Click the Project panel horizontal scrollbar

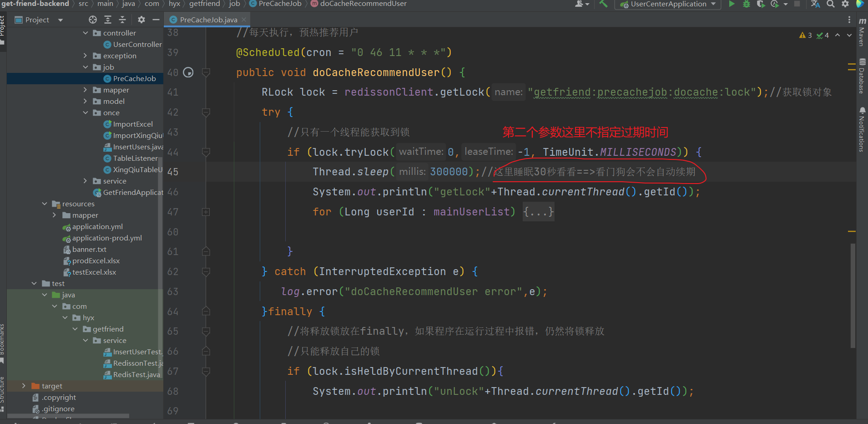(x=68, y=416)
